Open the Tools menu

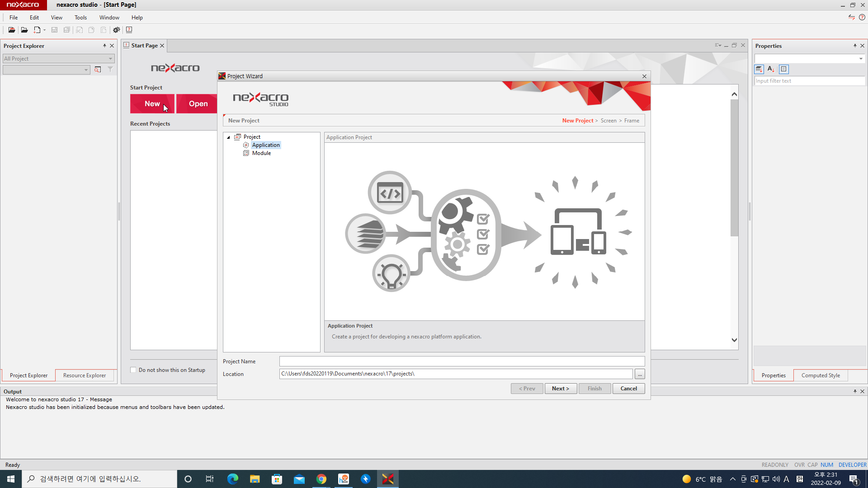tap(80, 18)
